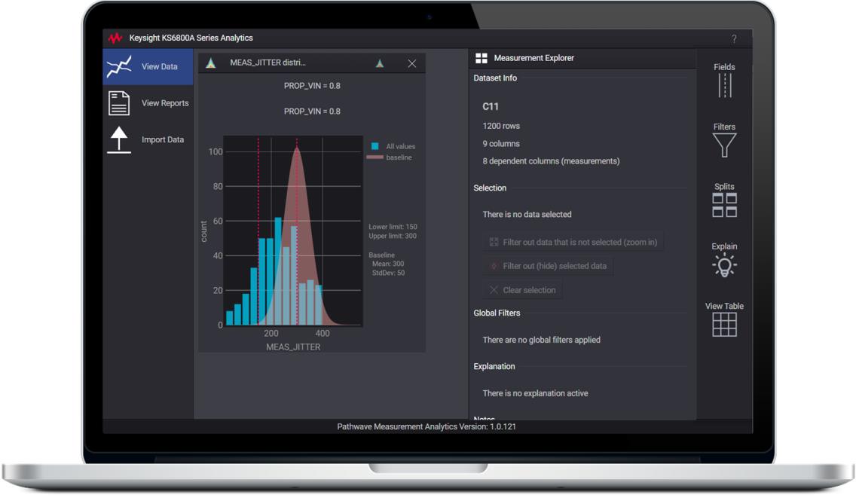Click the Measurement Explorer tiles icon

(481, 58)
